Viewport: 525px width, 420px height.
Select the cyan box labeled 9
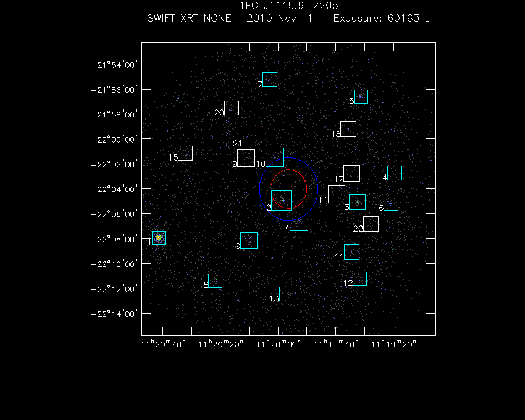(249, 240)
